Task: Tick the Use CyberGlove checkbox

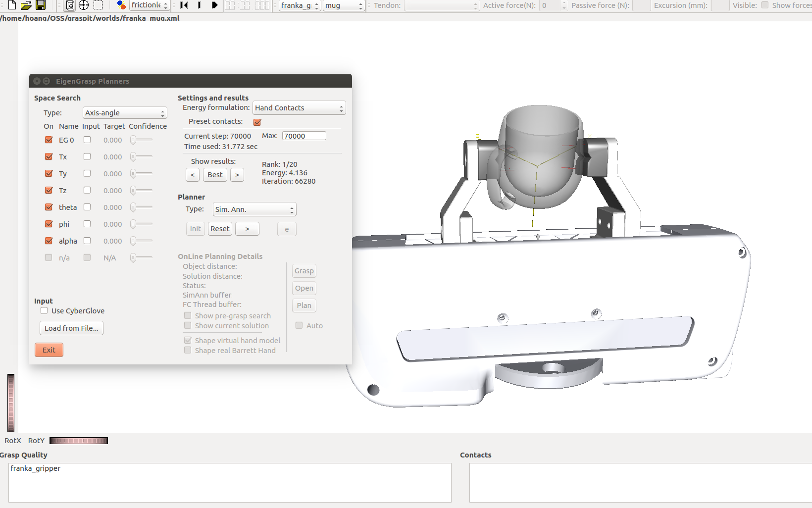Action: point(44,310)
